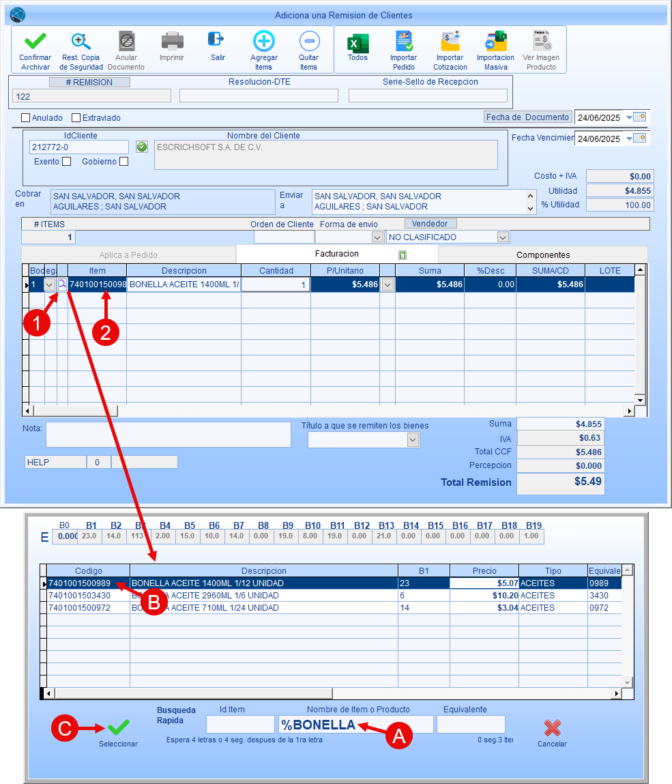Click Nombre de Item o Producto field
This screenshot has height=784, width=672.
356,725
